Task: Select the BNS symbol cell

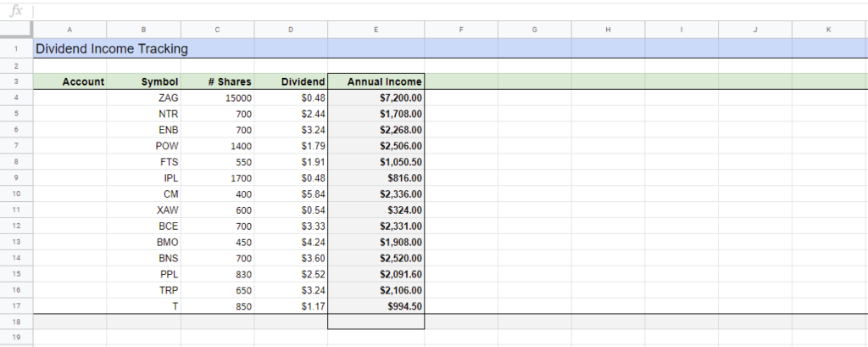Action: (143, 258)
